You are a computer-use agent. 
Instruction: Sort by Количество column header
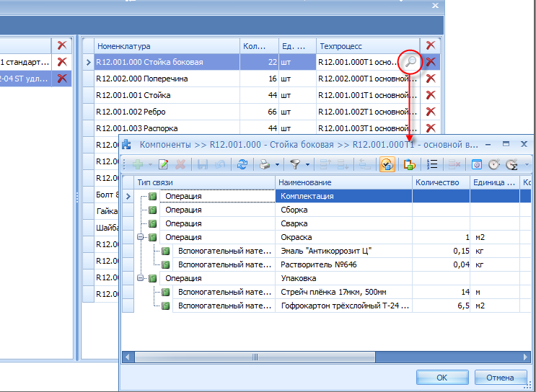441,182
